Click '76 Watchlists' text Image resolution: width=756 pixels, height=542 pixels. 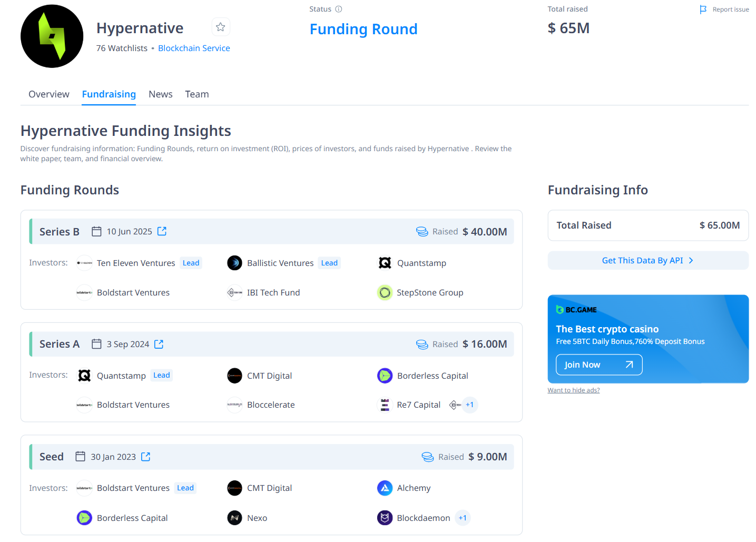point(122,48)
